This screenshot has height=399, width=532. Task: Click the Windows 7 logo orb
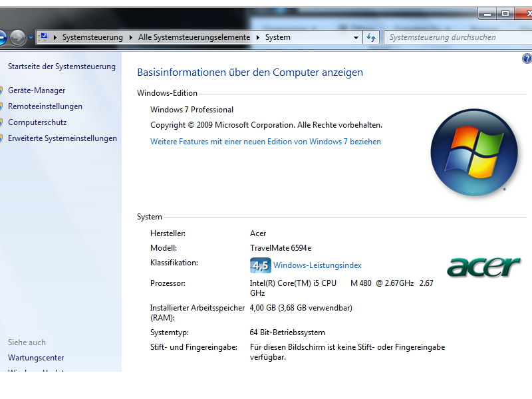tap(474, 152)
